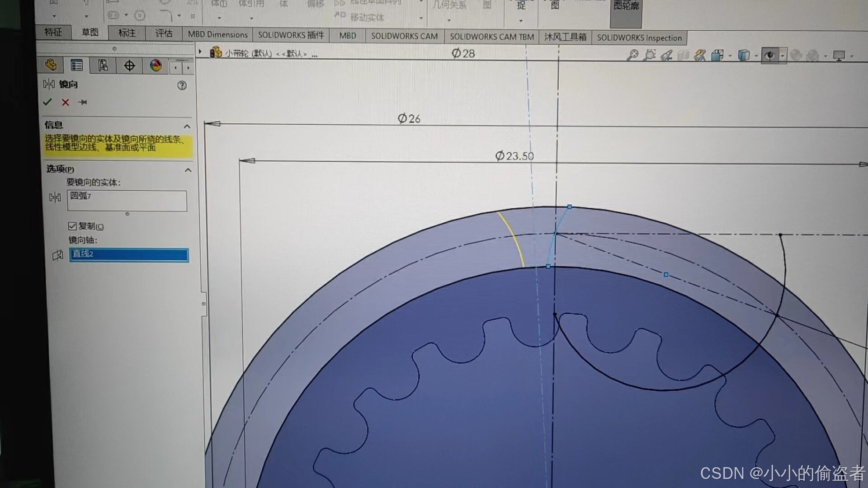The image size is (868, 488).
Task: Collapse the 选项(P) section
Action: click(x=188, y=170)
